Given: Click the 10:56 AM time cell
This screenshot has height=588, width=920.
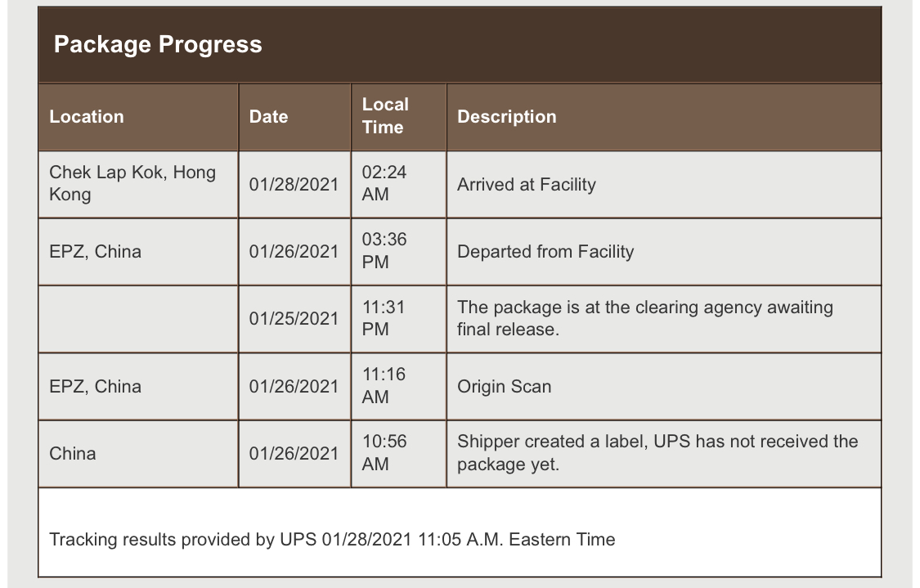Looking at the screenshot, I should coord(384,452).
